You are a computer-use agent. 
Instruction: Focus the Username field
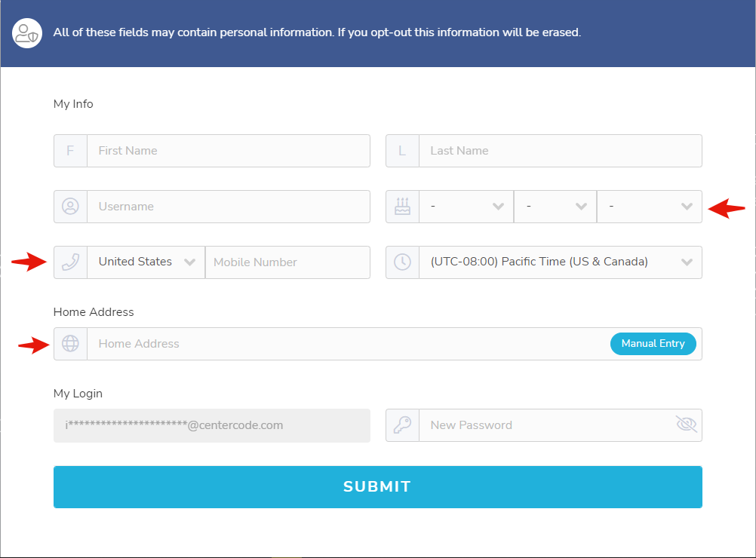(229, 207)
